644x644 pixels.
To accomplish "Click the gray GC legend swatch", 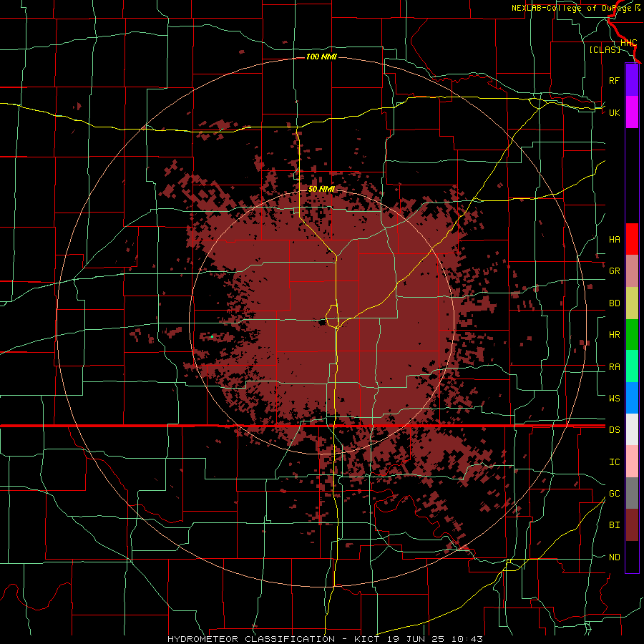I will [632, 493].
